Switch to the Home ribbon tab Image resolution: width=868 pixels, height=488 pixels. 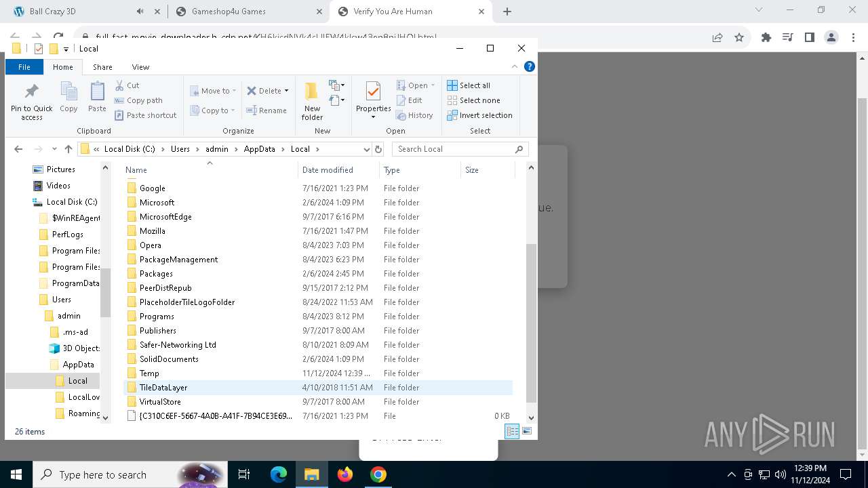point(63,67)
